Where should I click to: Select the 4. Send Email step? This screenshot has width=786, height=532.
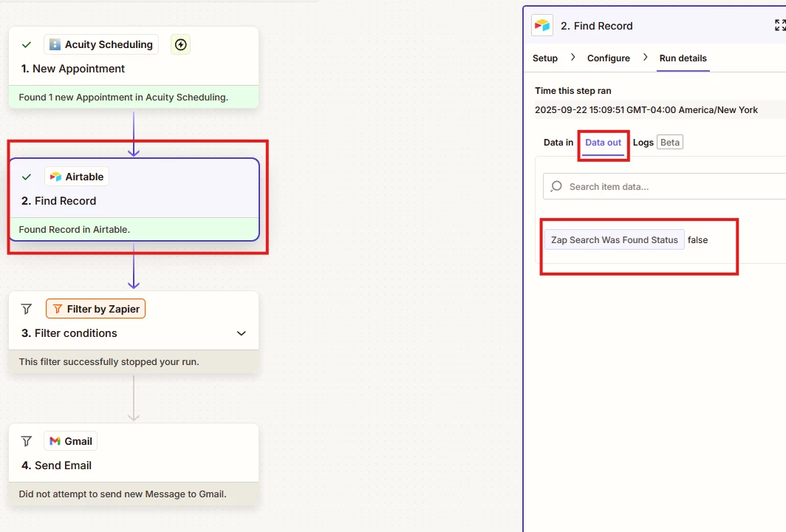click(x=134, y=464)
